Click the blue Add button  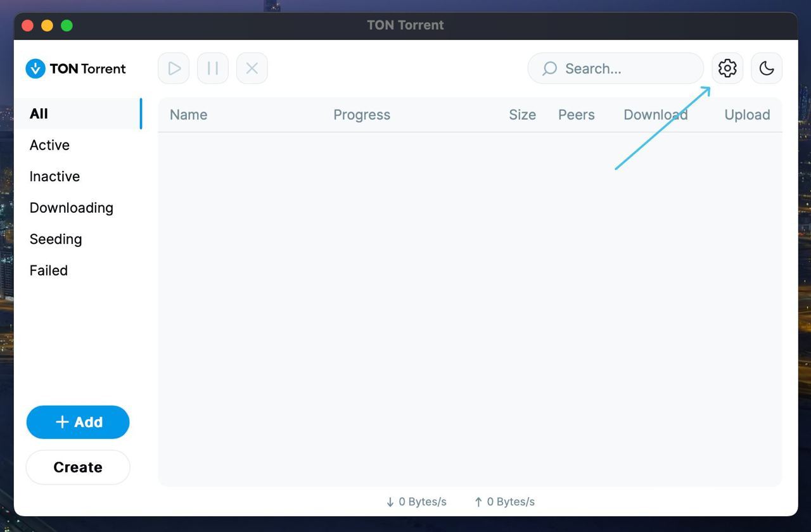point(78,422)
